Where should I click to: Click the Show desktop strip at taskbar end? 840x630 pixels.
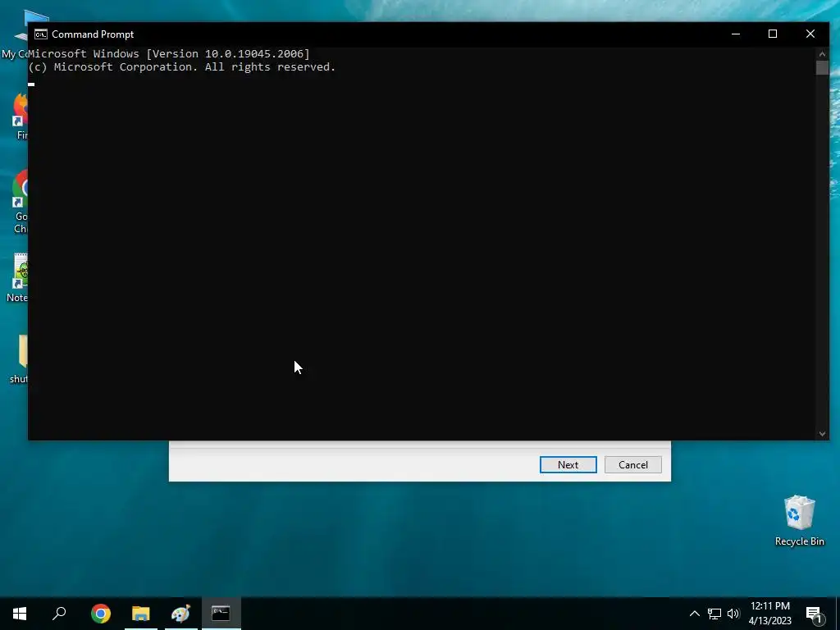[838, 614]
